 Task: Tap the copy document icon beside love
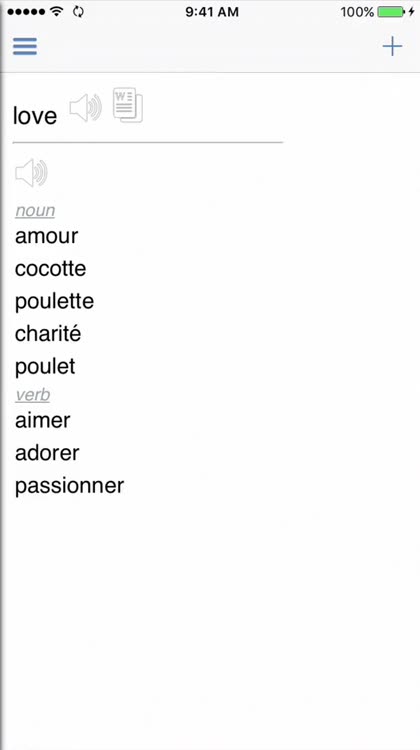128,105
